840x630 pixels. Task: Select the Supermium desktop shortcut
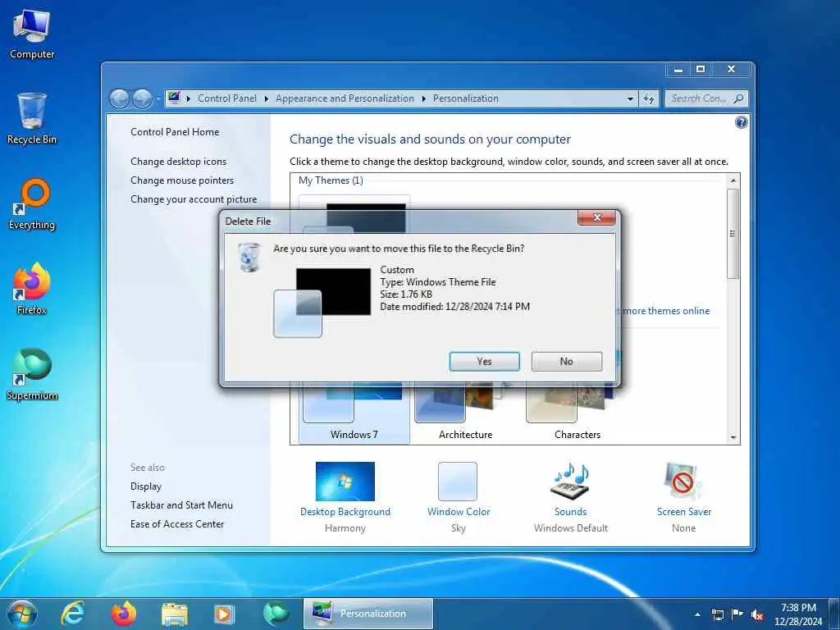pos(32,375)
